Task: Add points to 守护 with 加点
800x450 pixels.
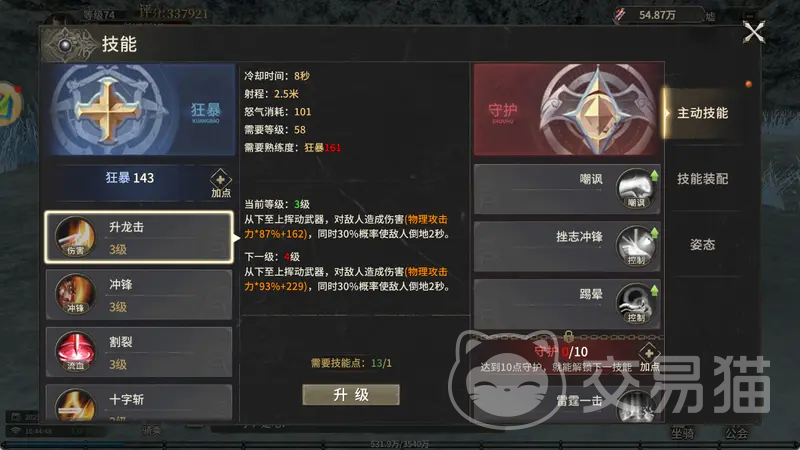Action: [649, 358]
